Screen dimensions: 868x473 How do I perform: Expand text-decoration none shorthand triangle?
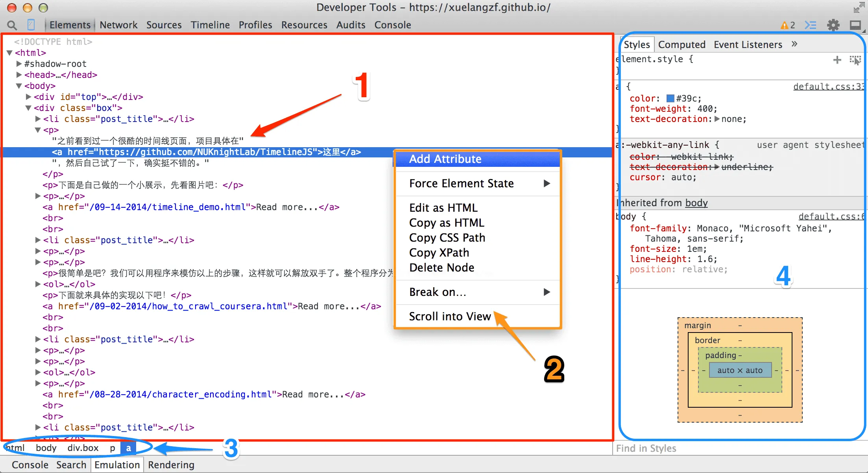coord(717,119)
